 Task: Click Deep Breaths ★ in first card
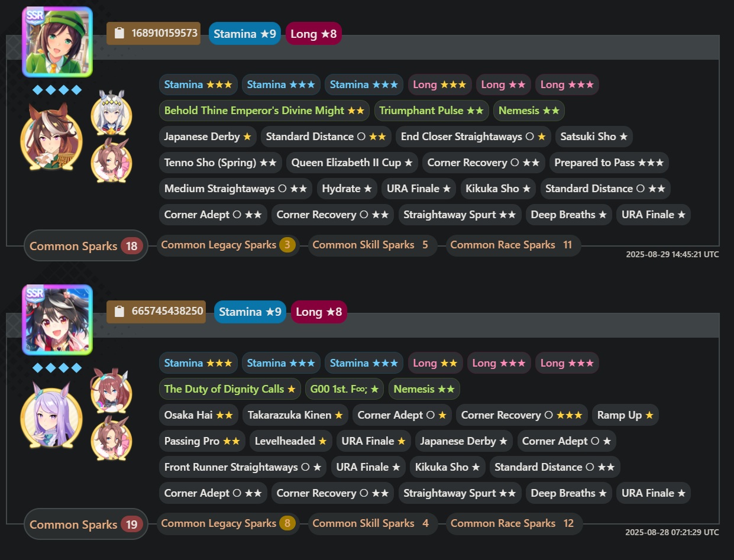[x=569, y=215]
